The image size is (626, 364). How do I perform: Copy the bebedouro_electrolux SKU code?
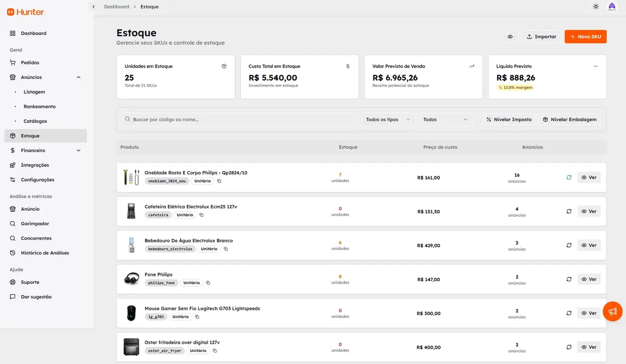point(226,249)
